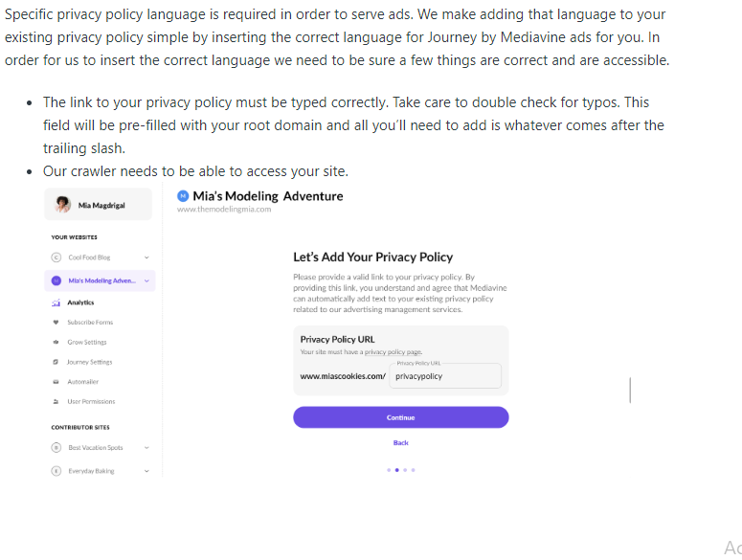Click the Subscribe Forms heart icon
Image resolution: width=742 pixels, height=560 pixels.
[56, 323]
